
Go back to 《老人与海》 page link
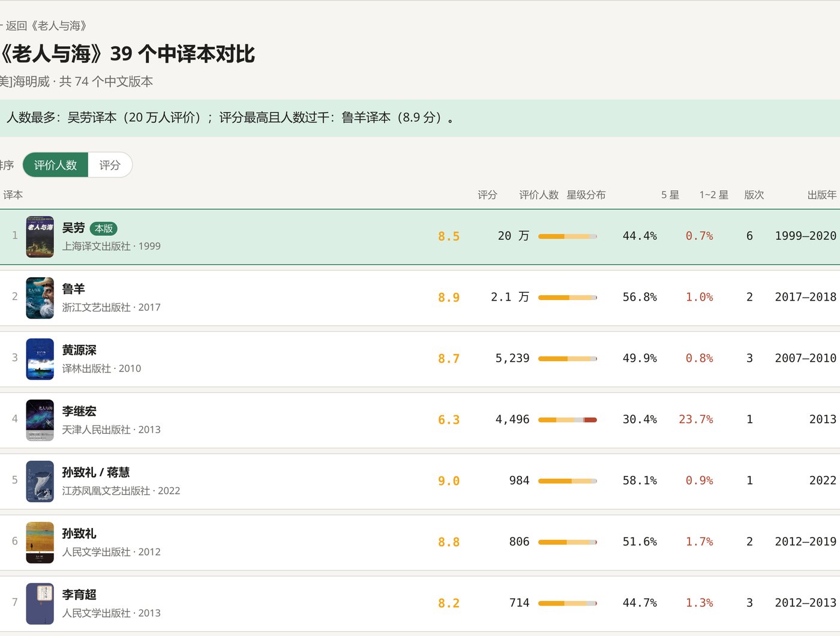(x=44, y=26)
